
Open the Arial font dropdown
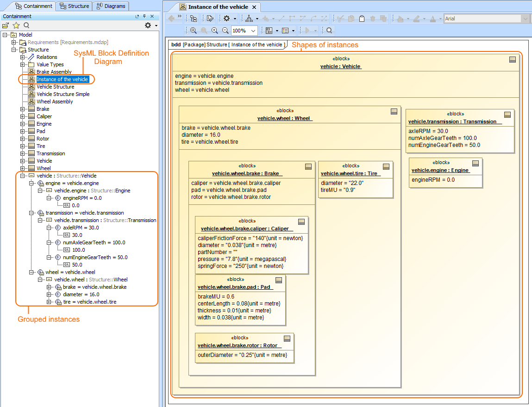(525, 19)
